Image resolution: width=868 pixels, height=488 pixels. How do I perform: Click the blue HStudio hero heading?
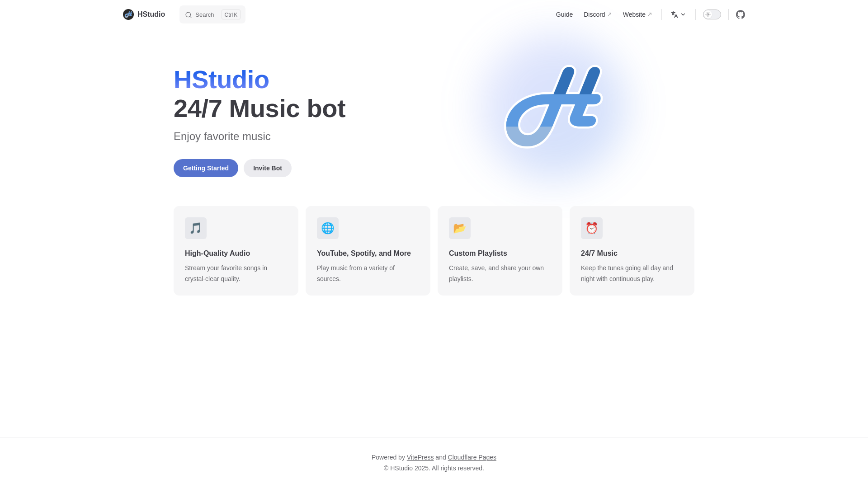click(222, 80)
